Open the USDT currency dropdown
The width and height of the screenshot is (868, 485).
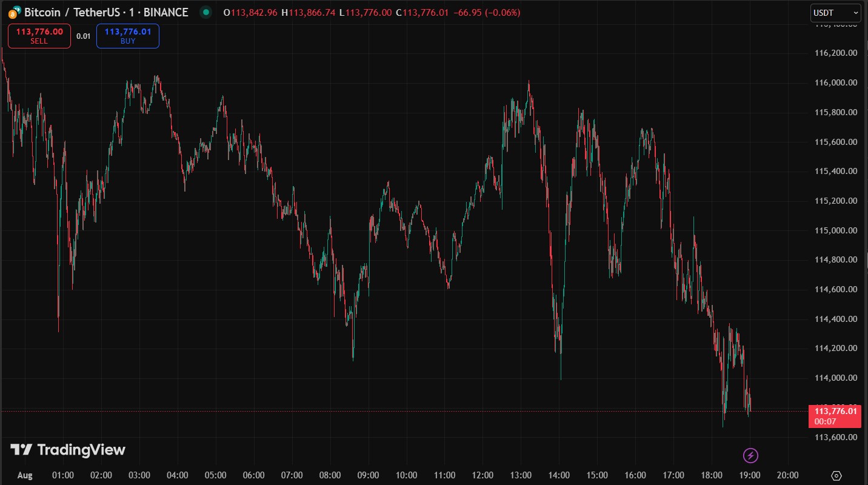click(836, 12)
